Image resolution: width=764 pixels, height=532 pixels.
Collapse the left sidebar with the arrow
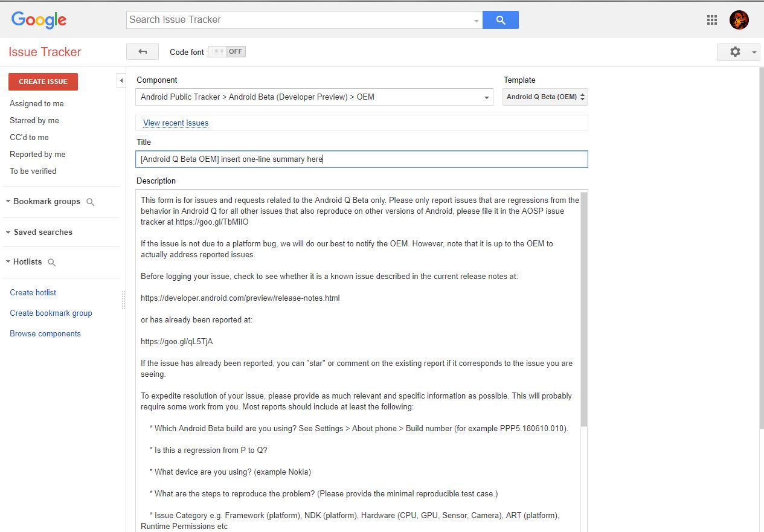click(x=121, y=80)
